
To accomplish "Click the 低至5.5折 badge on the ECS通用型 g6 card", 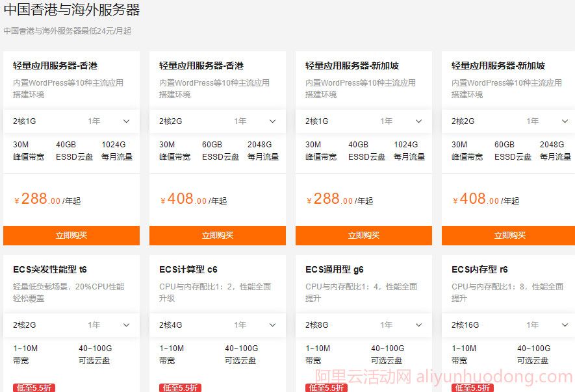I will point(326,387).
